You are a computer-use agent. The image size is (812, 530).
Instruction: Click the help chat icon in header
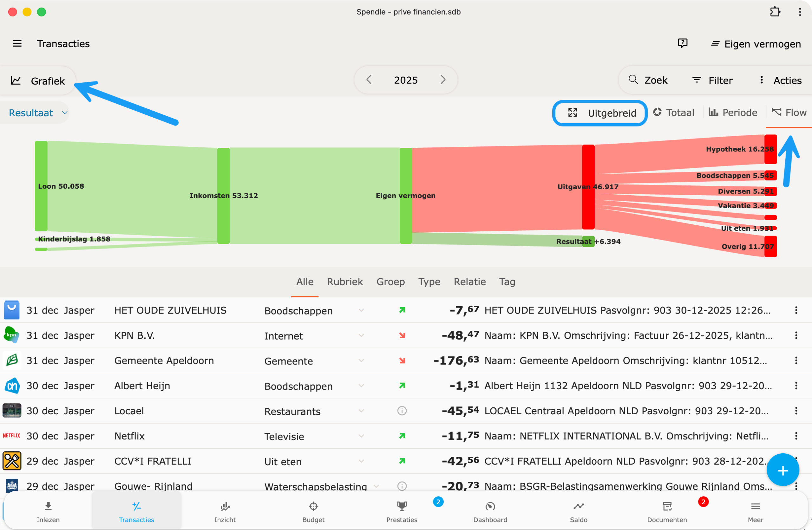pos(682,43)
